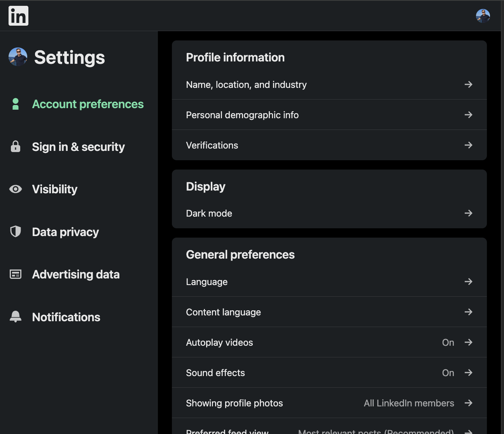Screen dimensions: 504x434
Task: Expand Name, location, and industry arrow
Action: tap(468, 84)
